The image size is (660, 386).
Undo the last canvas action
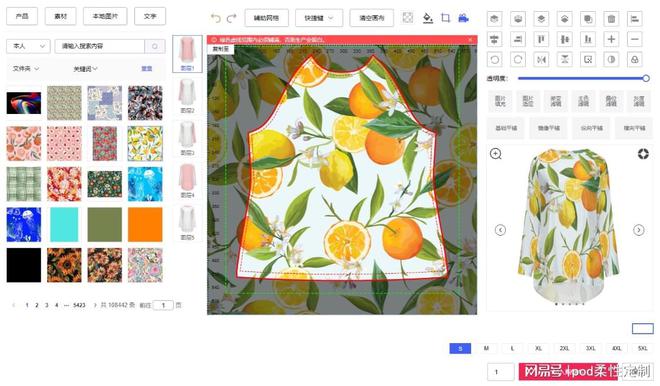[216, 18]
